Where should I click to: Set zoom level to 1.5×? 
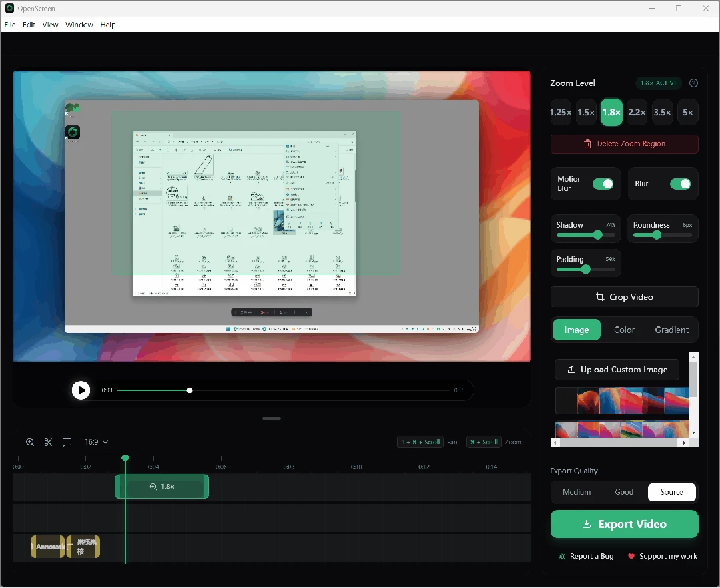click(x=586, y=113)
